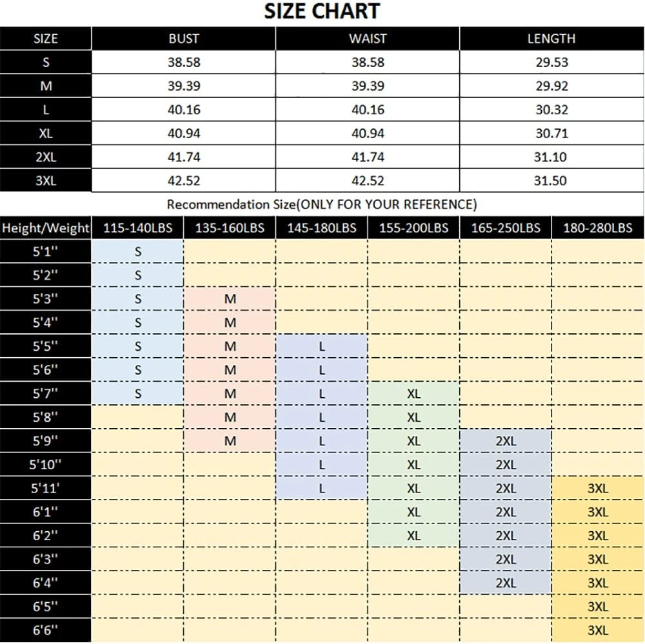Click the length value 29.53
645x644 pixels.
coord(551,63)
